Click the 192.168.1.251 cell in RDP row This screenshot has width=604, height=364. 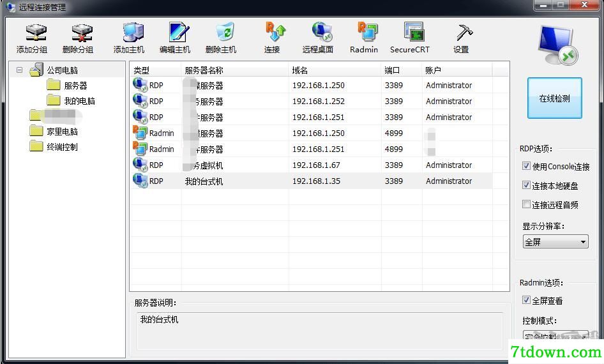click(x=319, y=117)
